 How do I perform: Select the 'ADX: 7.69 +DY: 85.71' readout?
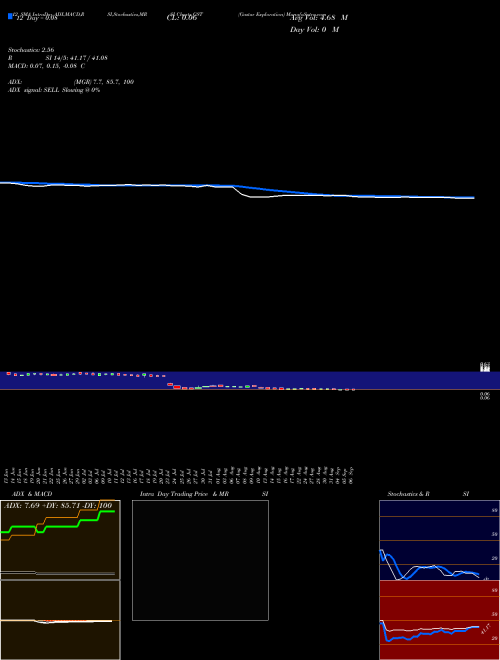(43, 506)
